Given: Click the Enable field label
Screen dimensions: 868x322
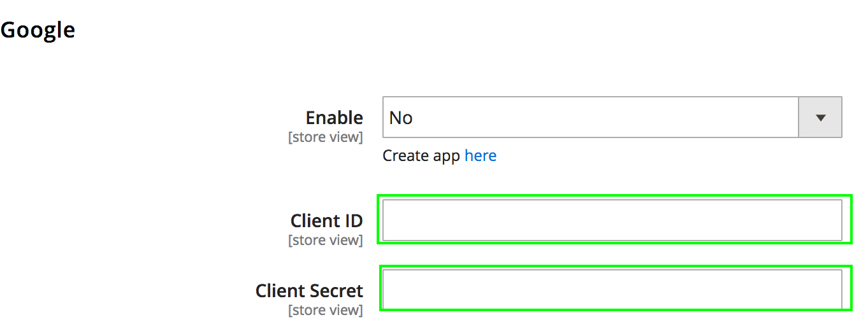Looking at the screenshot, I should pos(335,118).
